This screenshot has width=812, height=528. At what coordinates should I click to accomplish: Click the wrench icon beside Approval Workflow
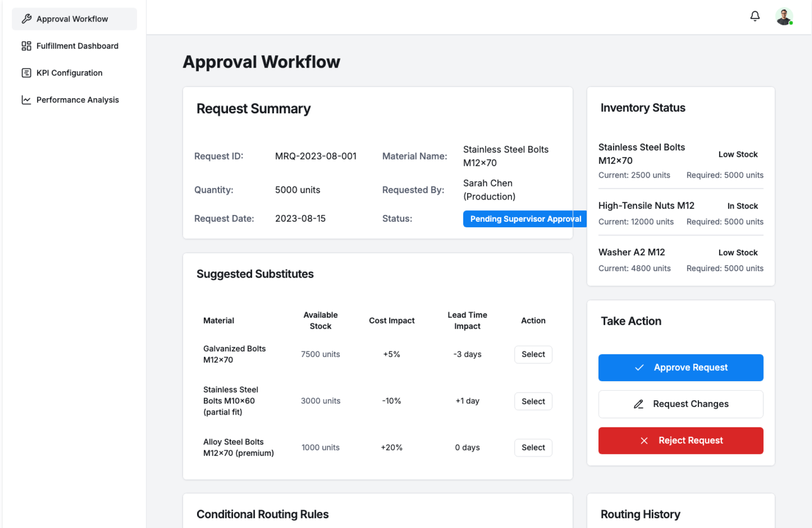(x=27, y=19)
